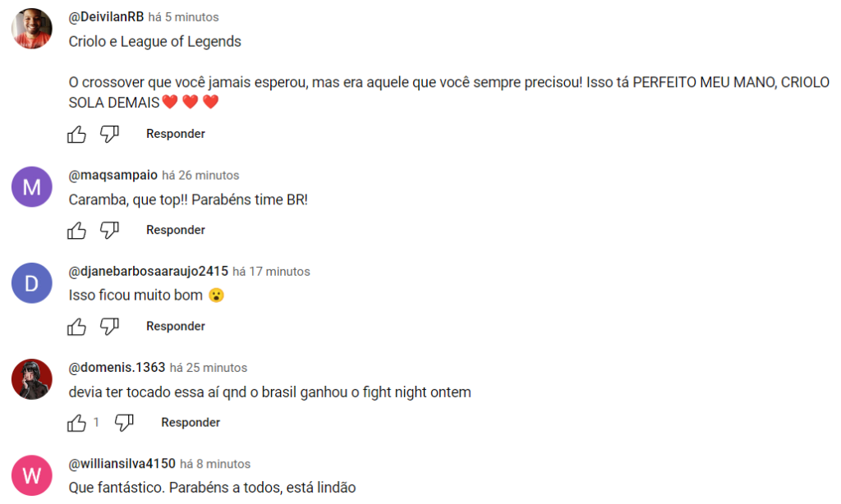Like the "Caramba, que top!!" comment
841x504 pixels.
click(x=76, y=230)
